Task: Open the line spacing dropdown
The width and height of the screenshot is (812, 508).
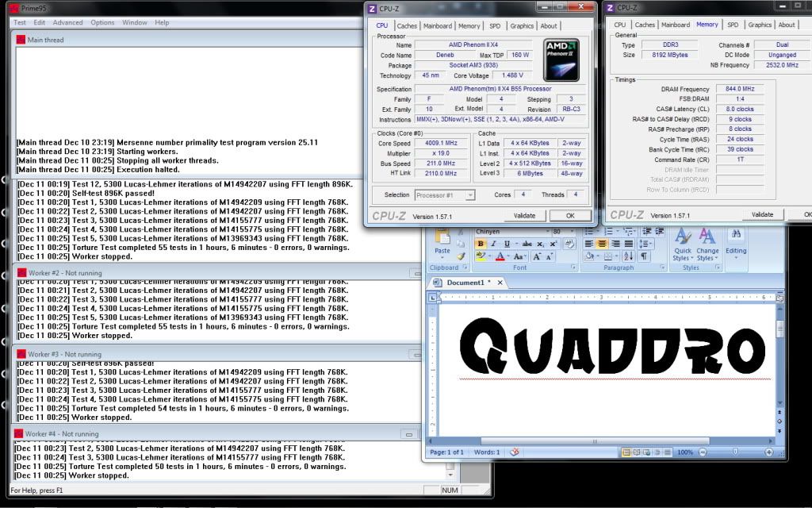Action: [x=647, y=244]
